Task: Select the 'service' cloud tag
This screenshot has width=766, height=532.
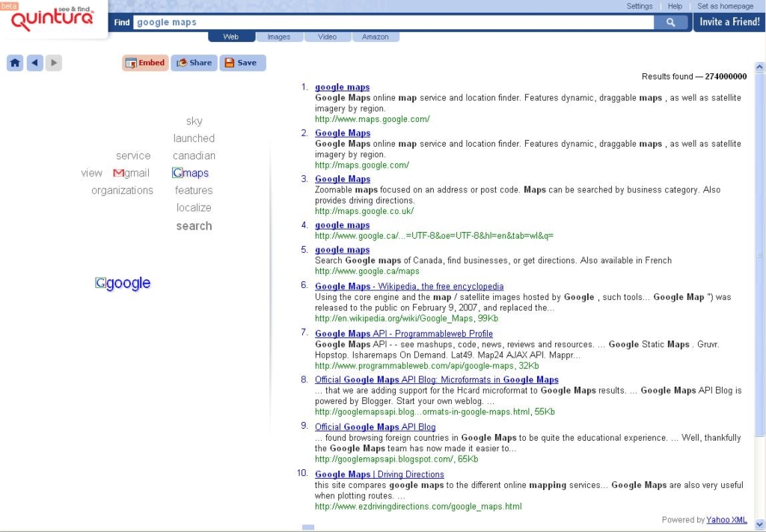Action: [x=133, y=156]
